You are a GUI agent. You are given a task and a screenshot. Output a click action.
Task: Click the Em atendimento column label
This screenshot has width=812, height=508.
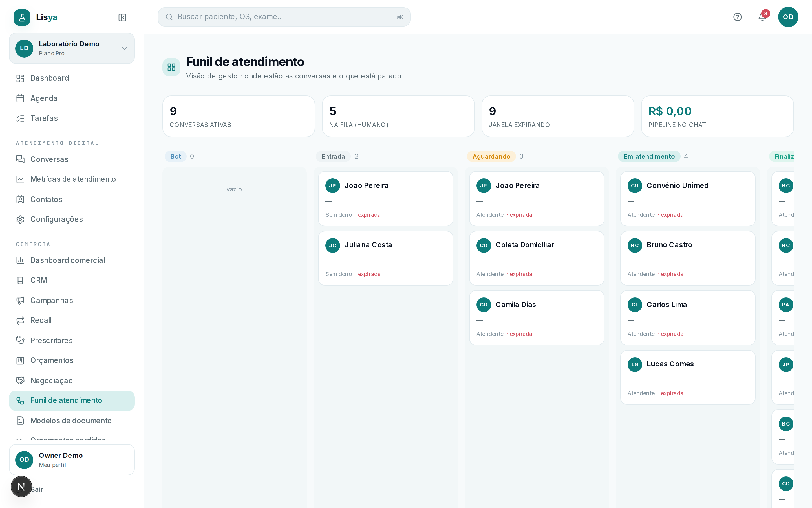649,156
